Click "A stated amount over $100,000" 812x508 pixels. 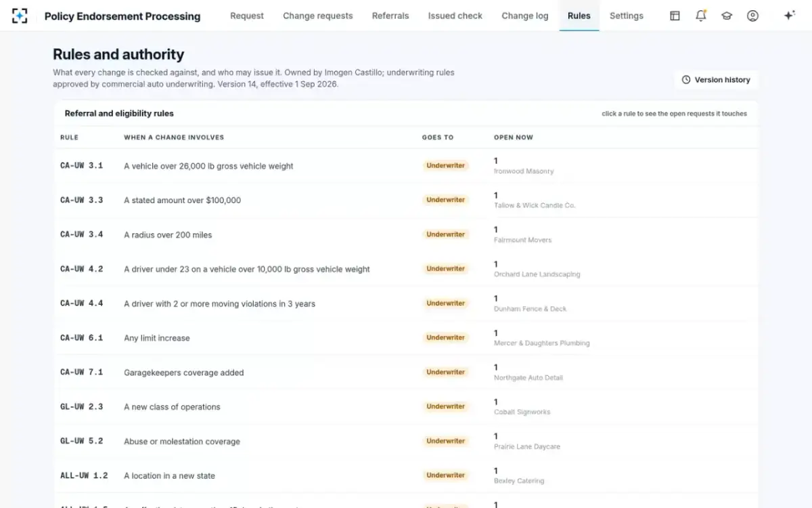point(183,200)
